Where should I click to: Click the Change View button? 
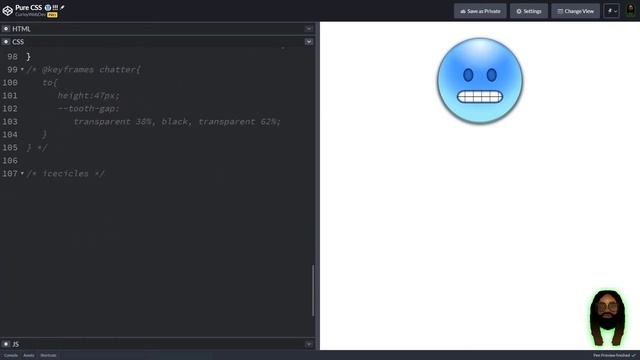pos(576,11)
